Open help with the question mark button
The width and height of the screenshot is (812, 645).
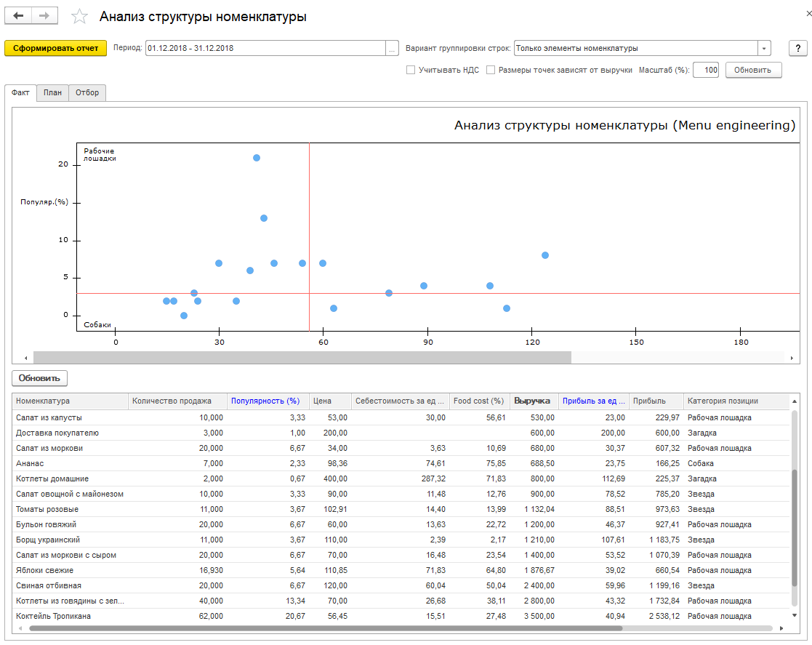[797, 48]
